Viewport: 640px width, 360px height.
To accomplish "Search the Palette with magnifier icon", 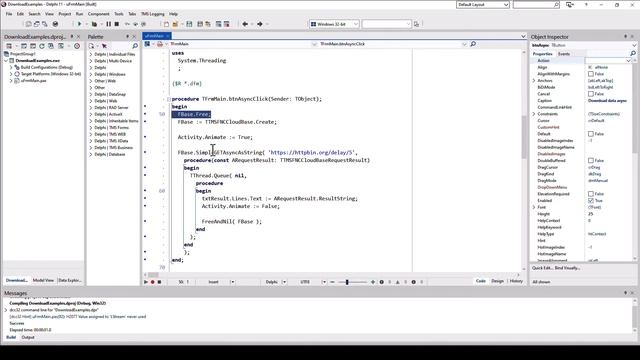I will click(135, 46).
